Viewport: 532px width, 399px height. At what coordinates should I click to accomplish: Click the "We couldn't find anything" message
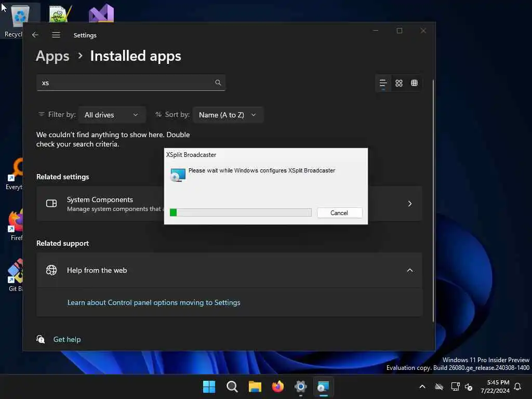tap(113, 139)
